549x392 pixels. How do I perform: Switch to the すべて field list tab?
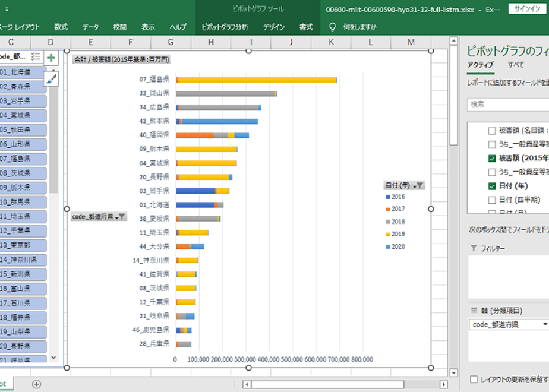pos(516,65)
